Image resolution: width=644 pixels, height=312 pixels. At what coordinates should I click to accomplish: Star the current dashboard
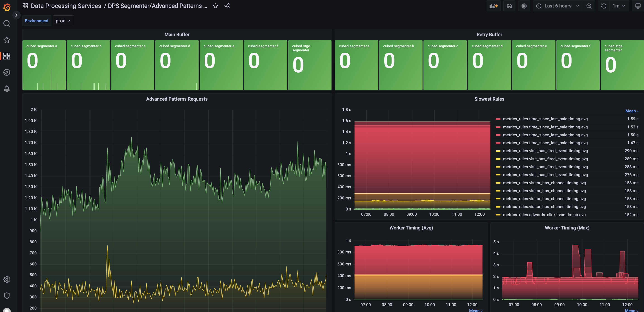point(216,6)
